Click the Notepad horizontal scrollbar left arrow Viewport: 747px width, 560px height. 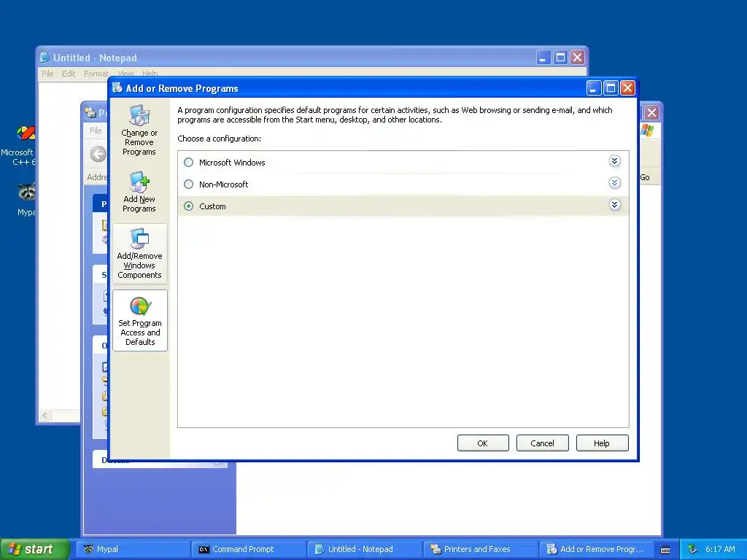click(44, 416)
